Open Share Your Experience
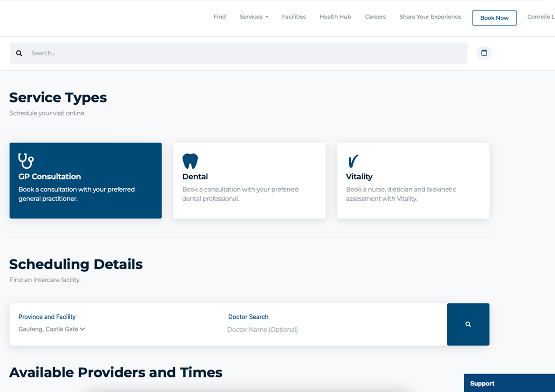 (430, 17)
